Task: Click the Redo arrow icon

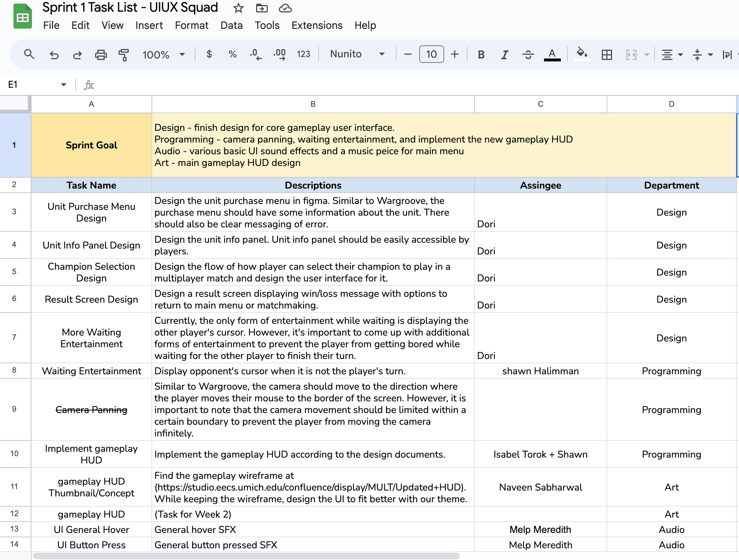Action: [77, 54]
